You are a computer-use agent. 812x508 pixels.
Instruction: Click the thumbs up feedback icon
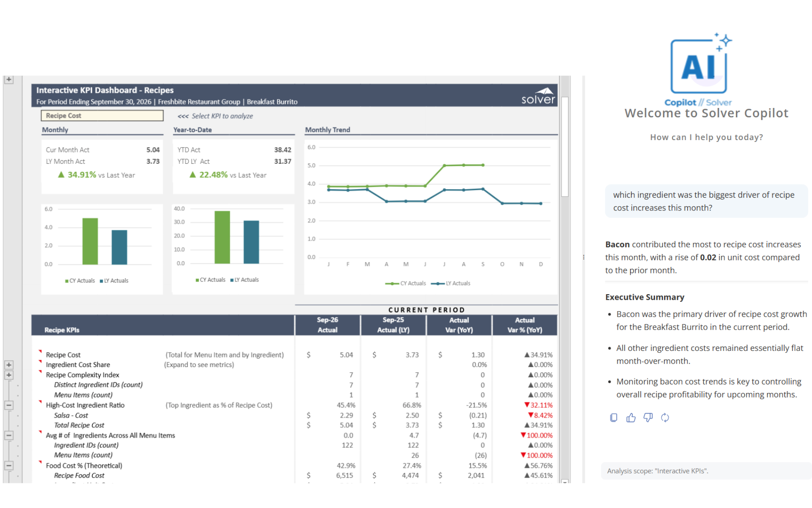(631, 418)
